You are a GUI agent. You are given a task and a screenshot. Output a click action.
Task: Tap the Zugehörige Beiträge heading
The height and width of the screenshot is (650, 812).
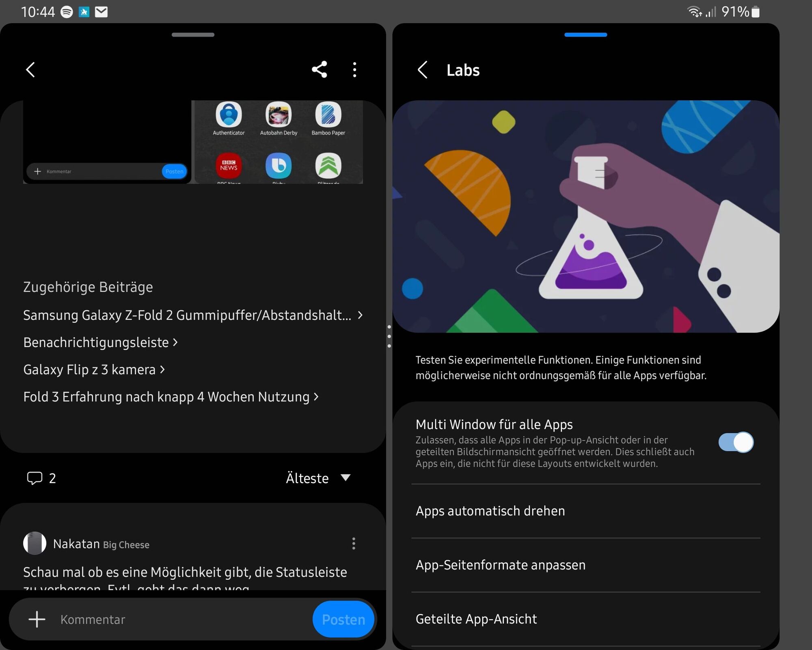88,287
